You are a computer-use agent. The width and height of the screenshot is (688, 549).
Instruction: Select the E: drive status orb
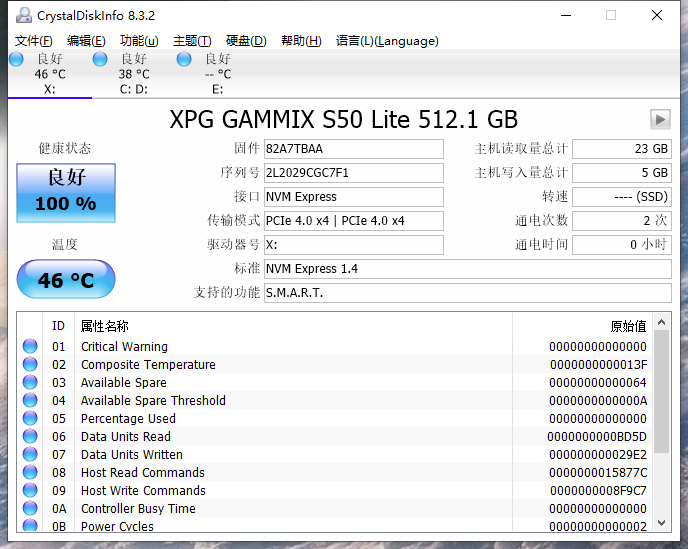pyautogui.click(x=184, y=59)
